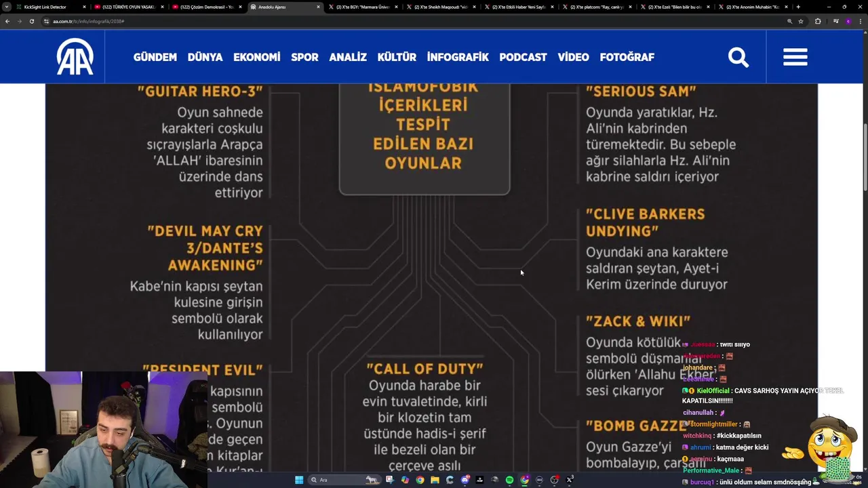Reload the page with refresh icon
Viewport: 868px width, 488px height.
tap(31, 21)
